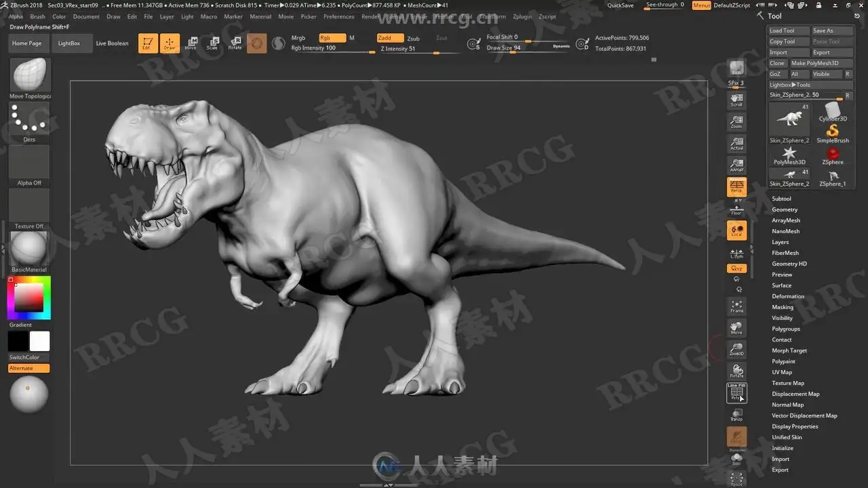868x488 pixels.
Task: Expand the Deformation section
Action: click(x=788, y=296)
